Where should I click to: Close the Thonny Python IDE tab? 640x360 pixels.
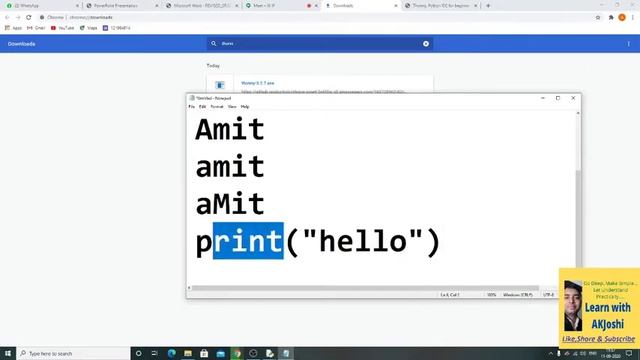click(x=476, y=6)
